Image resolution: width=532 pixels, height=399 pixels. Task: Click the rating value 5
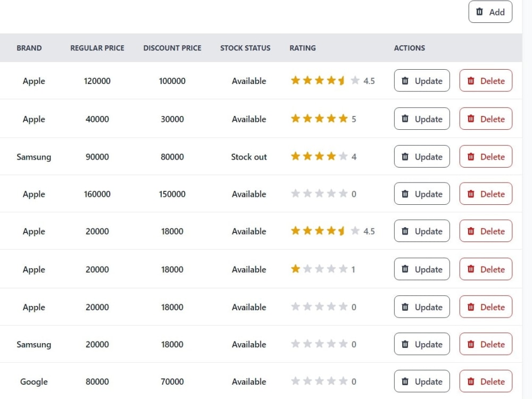coord(354,119)
